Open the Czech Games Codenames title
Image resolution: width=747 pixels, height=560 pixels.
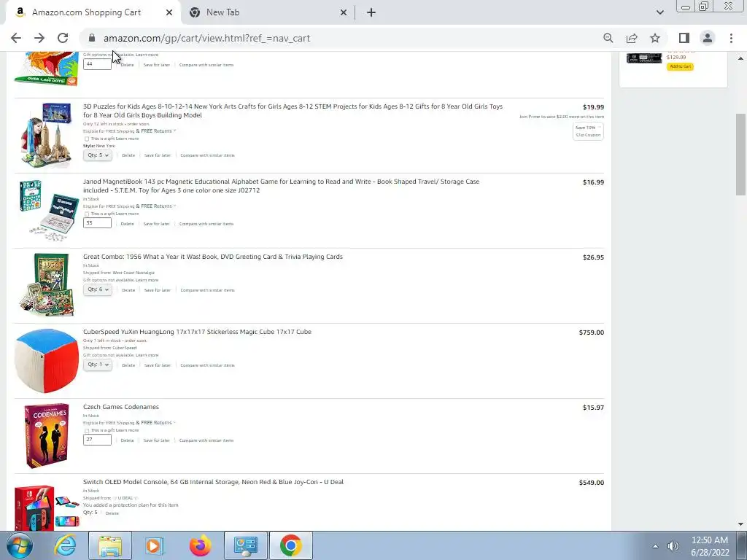[x=121, y=407]
